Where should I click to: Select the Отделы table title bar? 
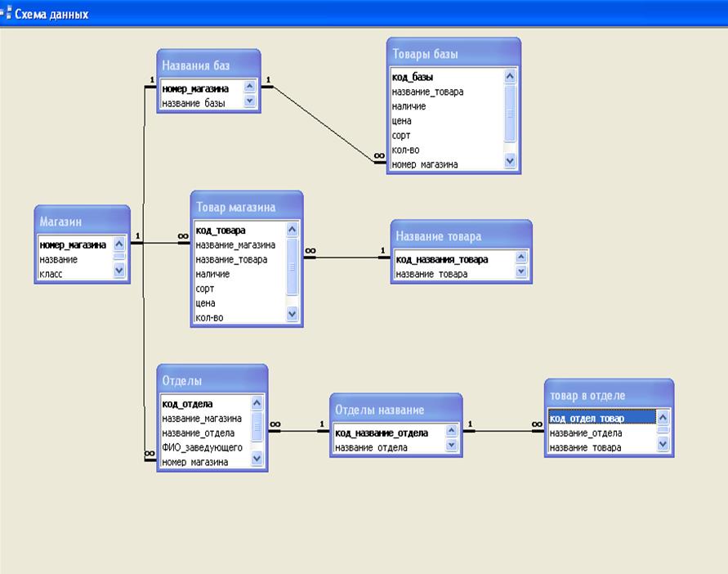212,380
